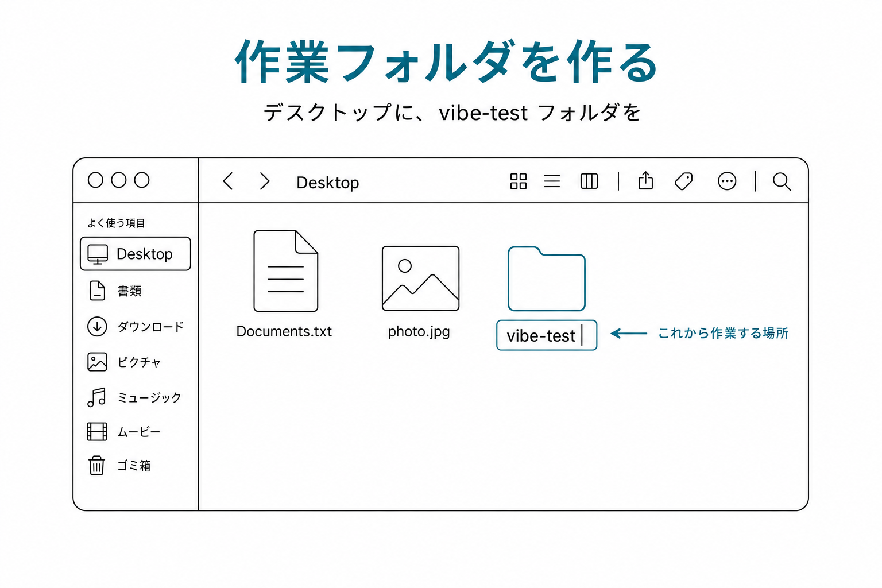Click the よく使う項目 sidebar heading
Image resolution: width=882 pixels, height=588 pixels.
[x=116, y=223]
